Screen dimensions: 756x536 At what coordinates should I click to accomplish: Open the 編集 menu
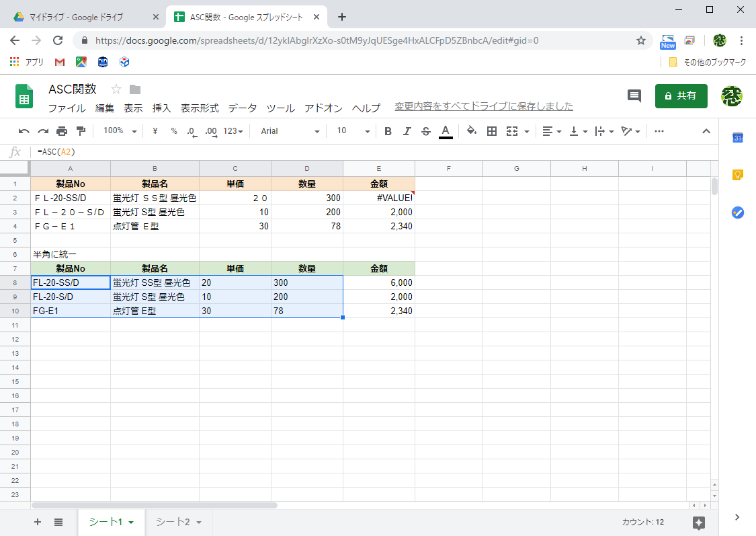click(105, 108)
